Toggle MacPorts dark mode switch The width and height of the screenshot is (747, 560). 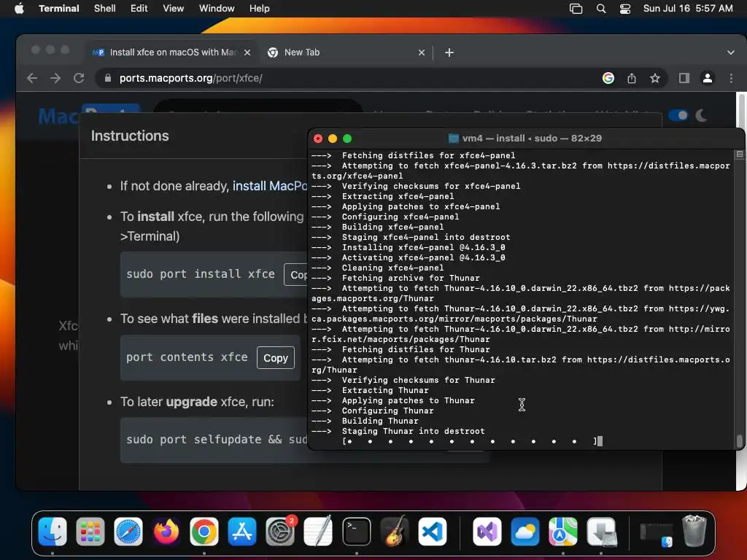(x=678, y=115)
